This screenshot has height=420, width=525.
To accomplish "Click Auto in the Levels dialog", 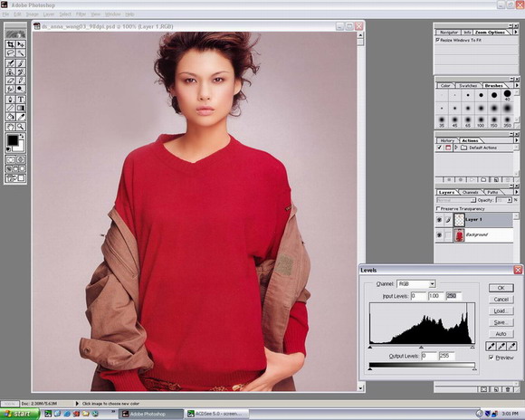I will click(x=501, y=334).
